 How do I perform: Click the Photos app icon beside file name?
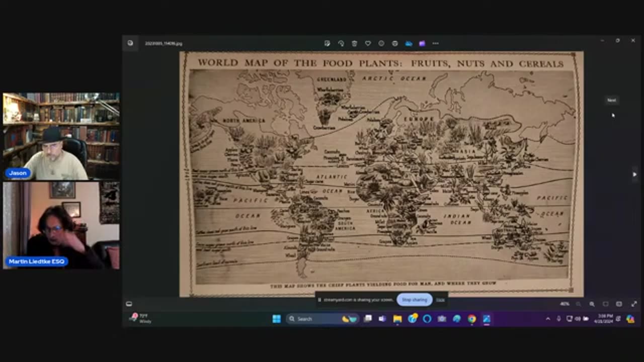pyautogui.click(x=130, y=43)
